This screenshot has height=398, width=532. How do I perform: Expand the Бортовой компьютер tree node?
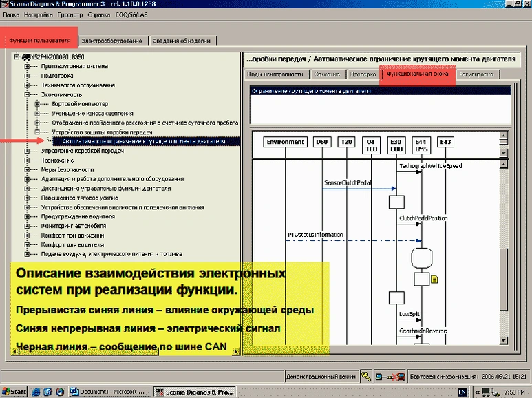[x=37, y=103]
